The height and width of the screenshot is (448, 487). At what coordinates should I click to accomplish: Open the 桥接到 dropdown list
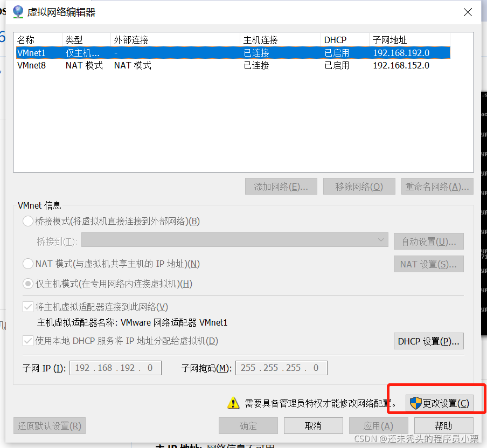(235, 240)
